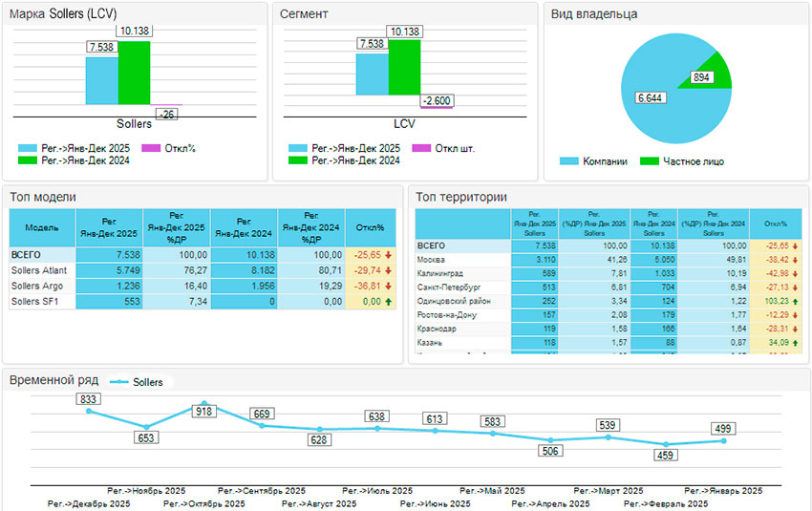This screenshot has height=511, width=812.
Task: Sort Топ территории by its Откл% column header
Action: pyautogui.click(x=775, y=224)
